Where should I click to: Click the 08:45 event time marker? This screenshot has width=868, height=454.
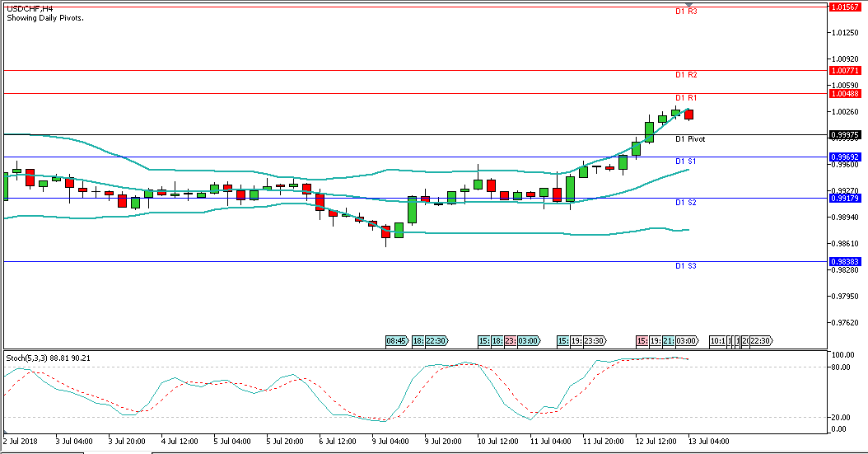tap(396, 340)
